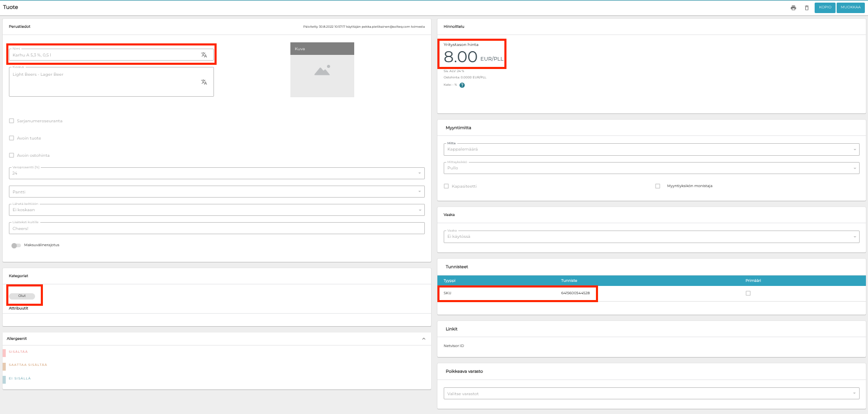868x414 pixels.
Task: Check the Avoin tuote checkbox
Action: (12, 138)
